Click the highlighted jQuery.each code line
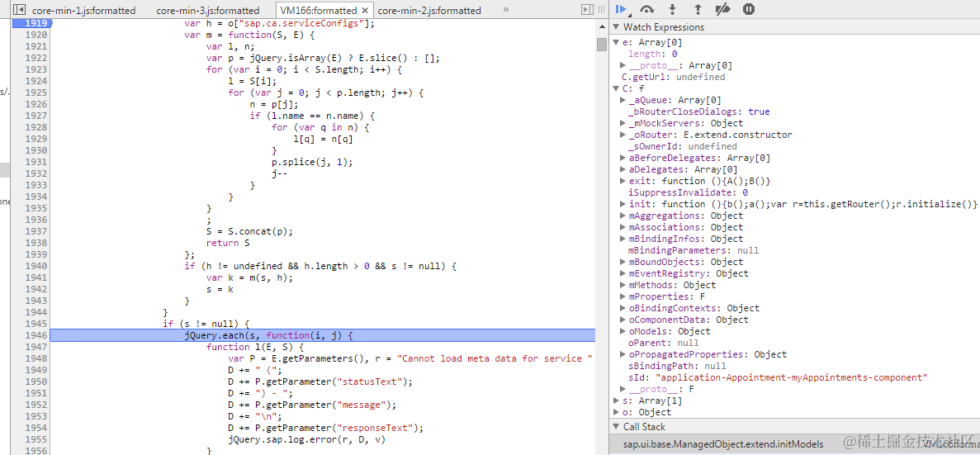980x455 pixels. pyautogui.click(x=323, y=335)
